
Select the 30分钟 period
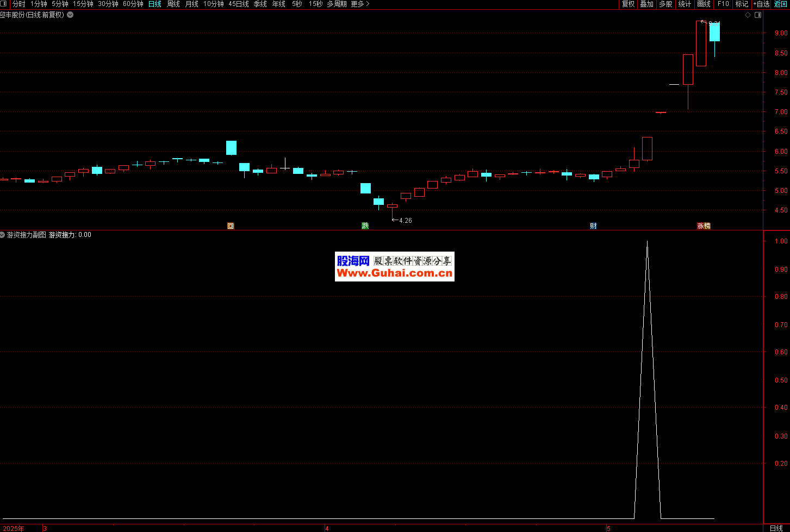point(108,4)
